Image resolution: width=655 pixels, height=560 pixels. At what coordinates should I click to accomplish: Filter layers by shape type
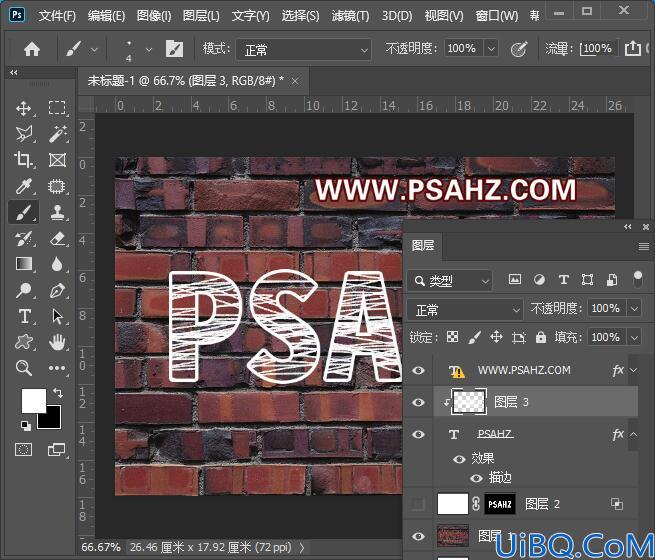point(587,280)
